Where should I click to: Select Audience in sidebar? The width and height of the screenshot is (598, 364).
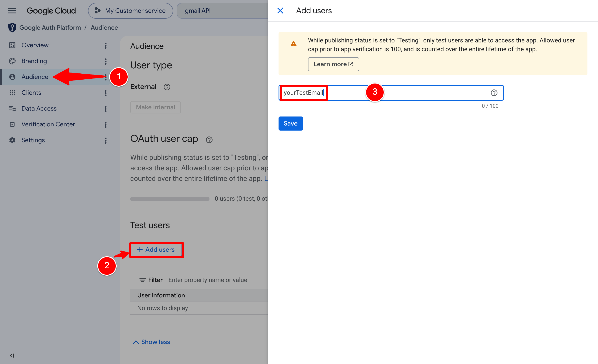click(35, 77)
